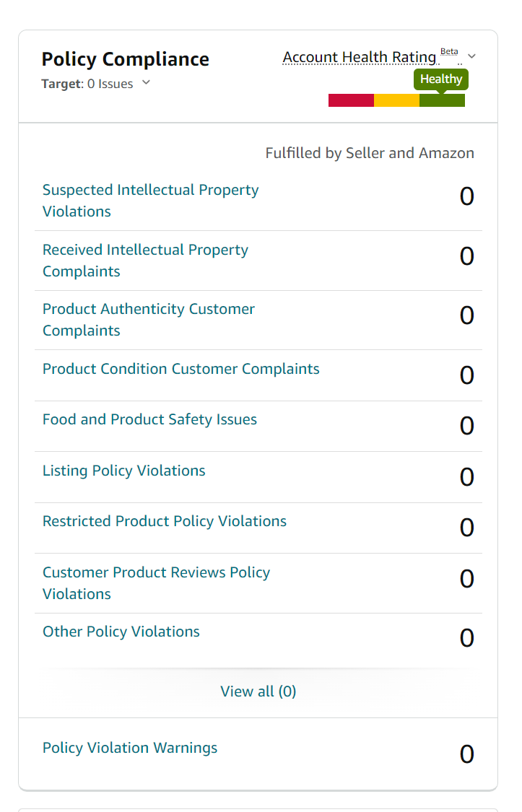
Task: Open Listing Policy Violations details
Action: tap(123, 470)
